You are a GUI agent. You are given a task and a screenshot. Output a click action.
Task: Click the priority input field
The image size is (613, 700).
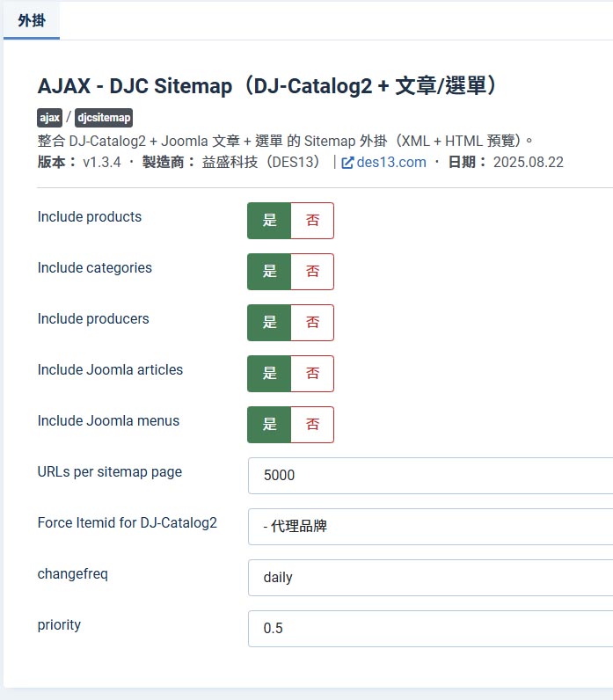click(430, 628)
